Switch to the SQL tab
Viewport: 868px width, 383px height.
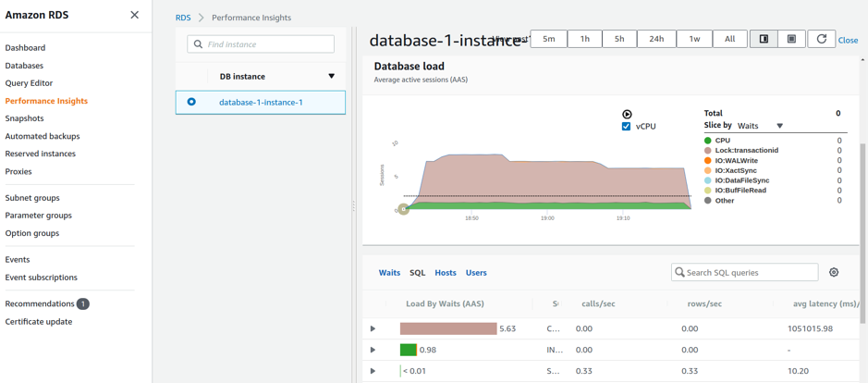(x=418, y=273)
